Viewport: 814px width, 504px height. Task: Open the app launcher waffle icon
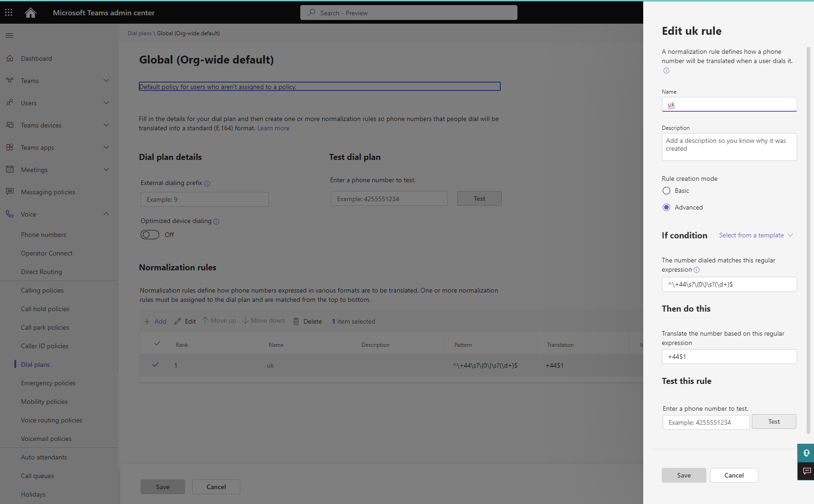[x=9, y=13]
